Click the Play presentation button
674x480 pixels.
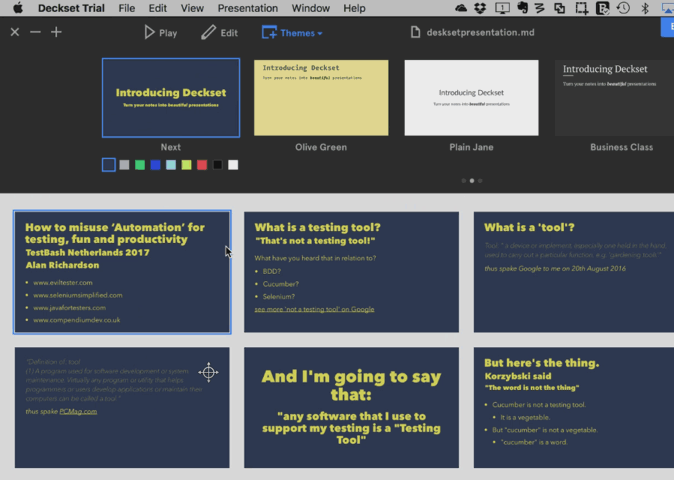pyautogui.click(x=161, y=33)
